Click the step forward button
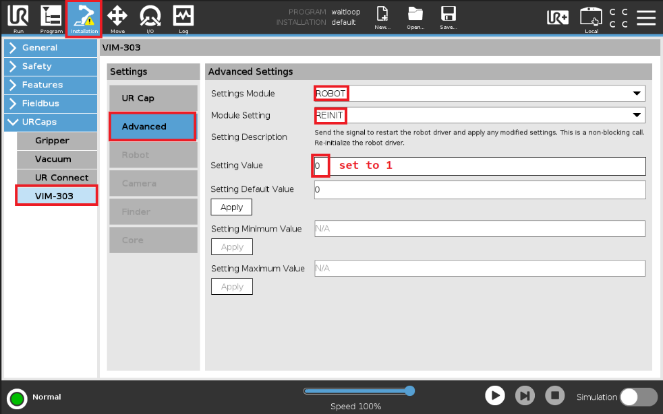 click(x=525, y=396)
